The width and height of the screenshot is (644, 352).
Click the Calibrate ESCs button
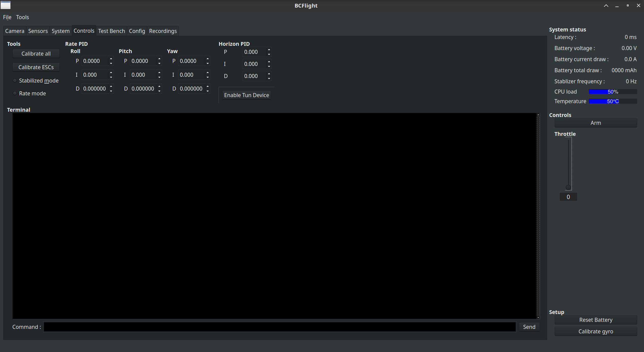pyautogui.click(x=36, y=67)
